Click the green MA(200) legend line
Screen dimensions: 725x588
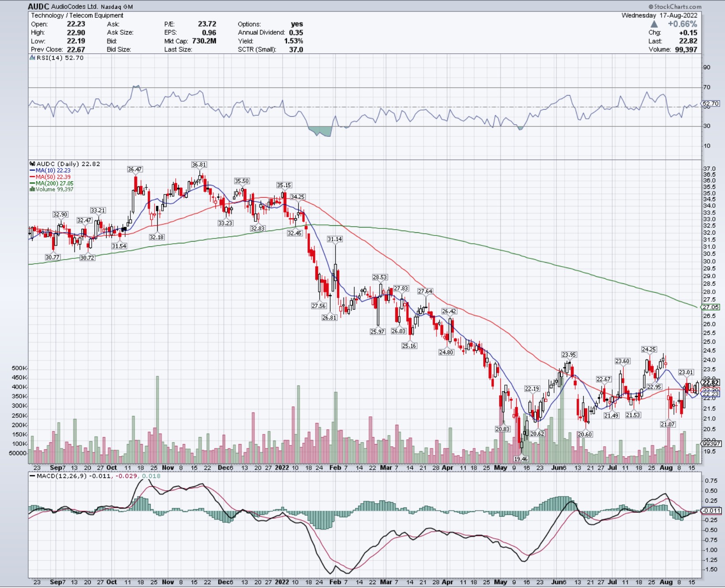pyautogui.click(x=32, y=183)
